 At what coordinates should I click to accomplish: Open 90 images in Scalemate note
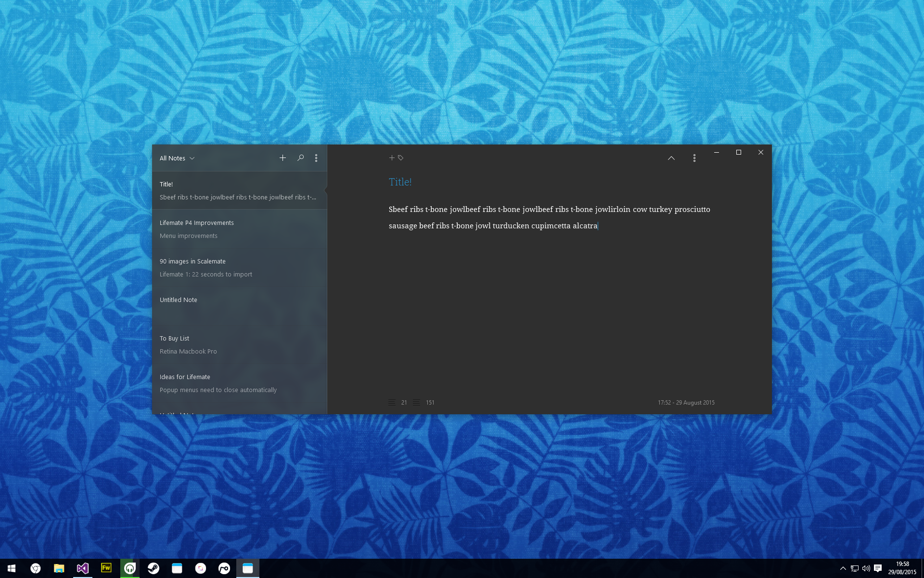point(239,268)
